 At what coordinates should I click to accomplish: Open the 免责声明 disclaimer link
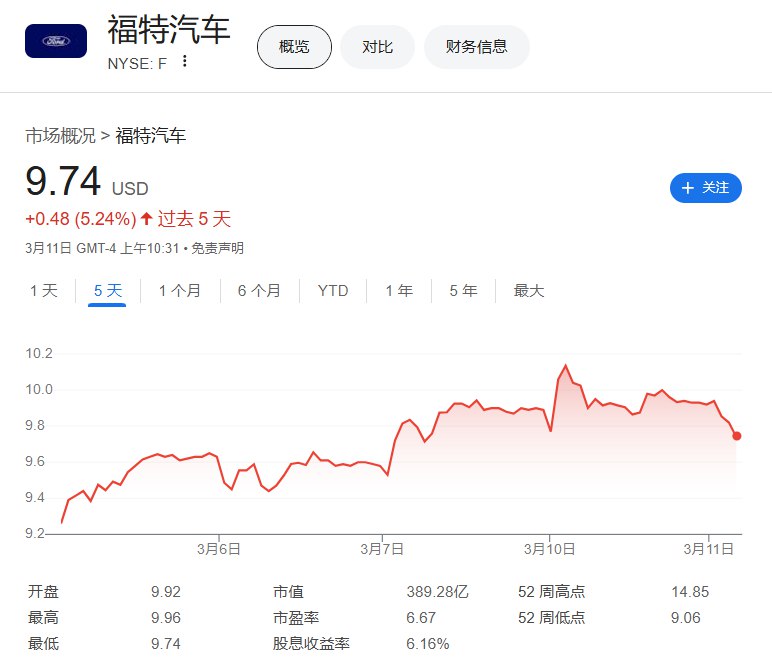point(217,248)
